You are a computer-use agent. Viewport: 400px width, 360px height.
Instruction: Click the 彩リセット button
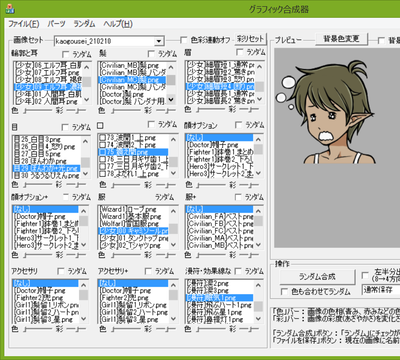click(x=250, y=39)
